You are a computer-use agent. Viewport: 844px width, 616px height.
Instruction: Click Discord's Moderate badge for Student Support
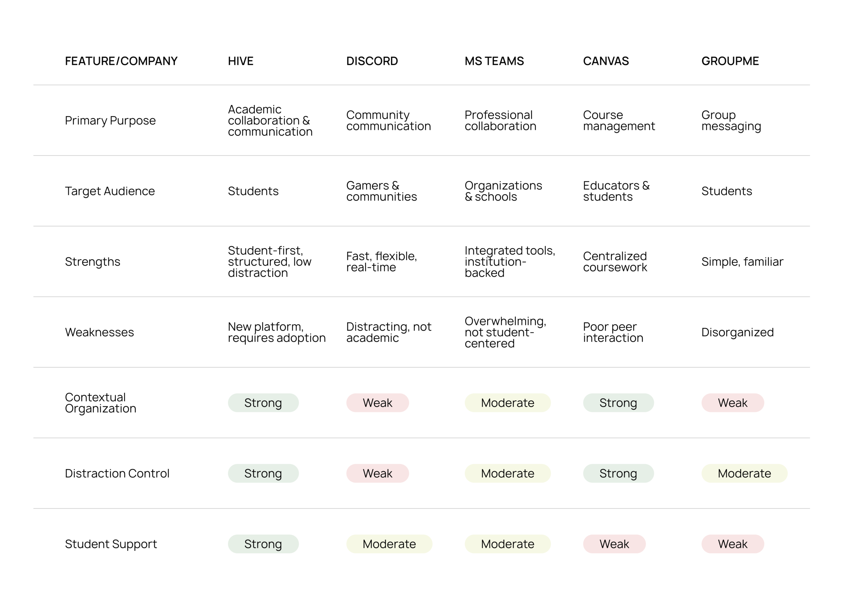(389, 544)
